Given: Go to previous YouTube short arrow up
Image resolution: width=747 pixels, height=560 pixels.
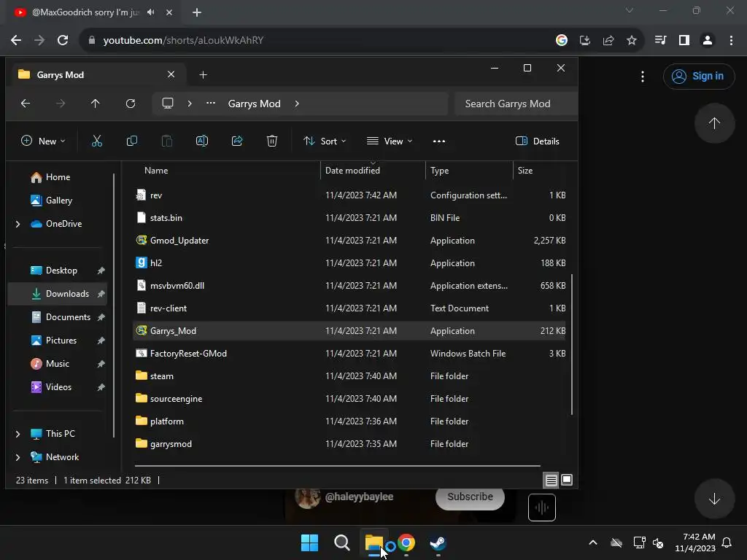Looking at the screenshot, I should 714,123.
